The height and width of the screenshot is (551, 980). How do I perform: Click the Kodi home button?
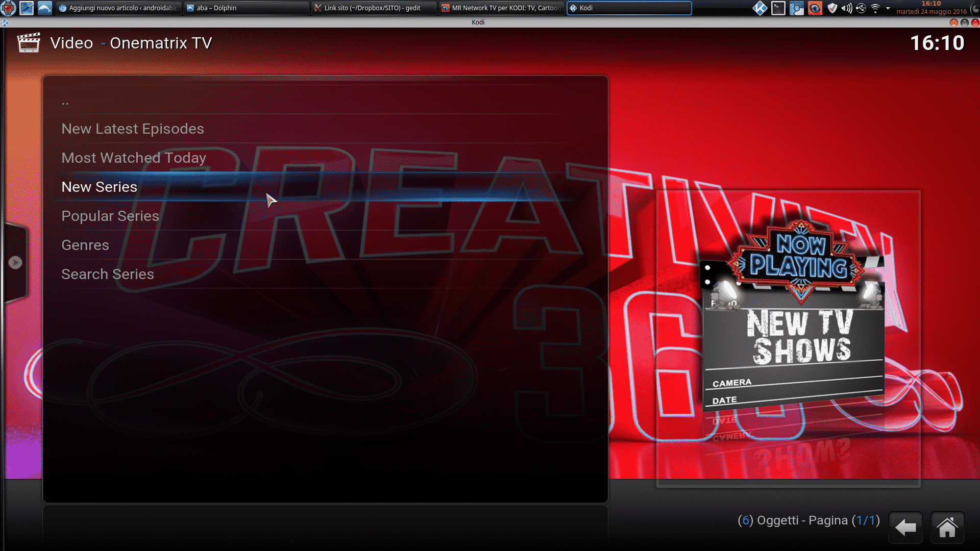pyautogui.click(x=947, y=527)
